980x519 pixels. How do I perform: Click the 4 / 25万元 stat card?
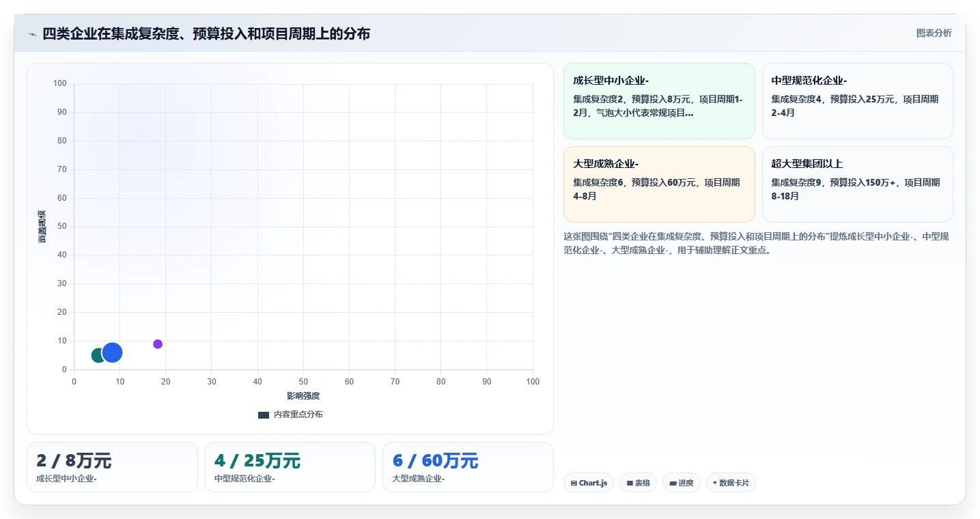tap(290, 467)
